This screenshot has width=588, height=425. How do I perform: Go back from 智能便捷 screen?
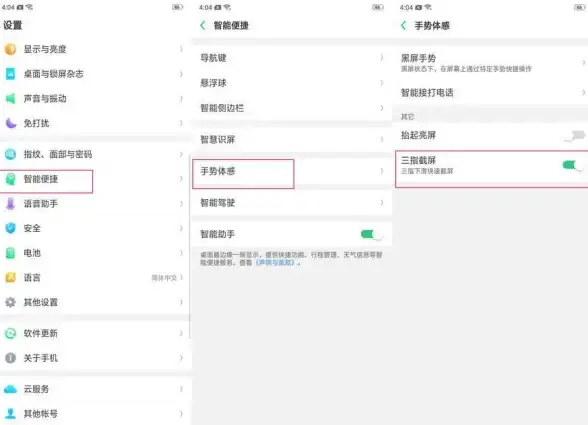coord(203,26)
